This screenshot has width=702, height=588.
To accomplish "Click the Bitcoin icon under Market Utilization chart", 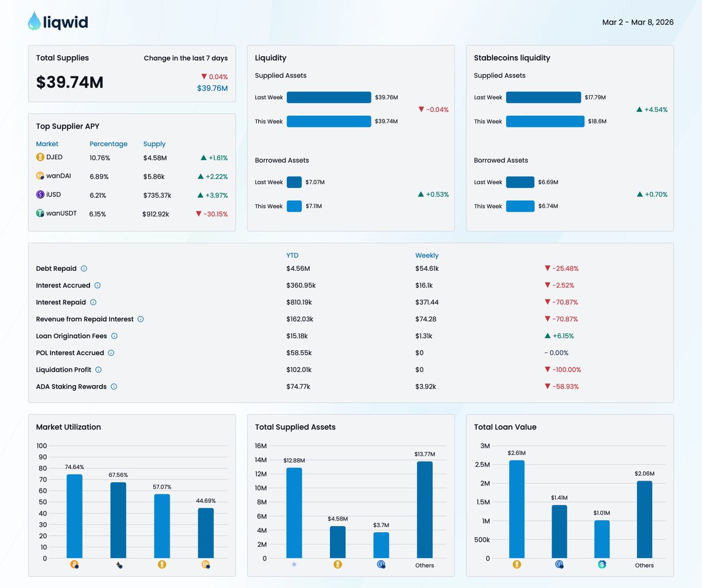I will click(74, 564).
